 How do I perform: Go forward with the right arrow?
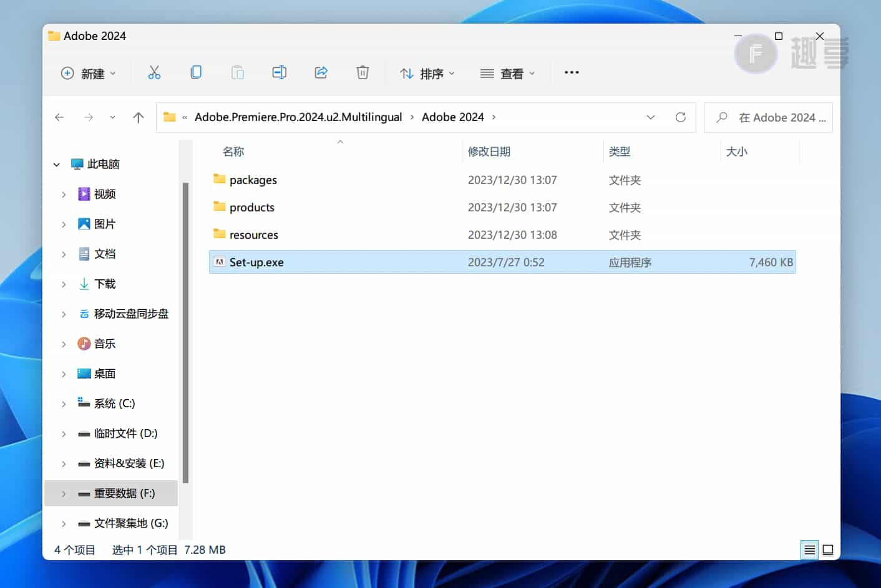88,117
